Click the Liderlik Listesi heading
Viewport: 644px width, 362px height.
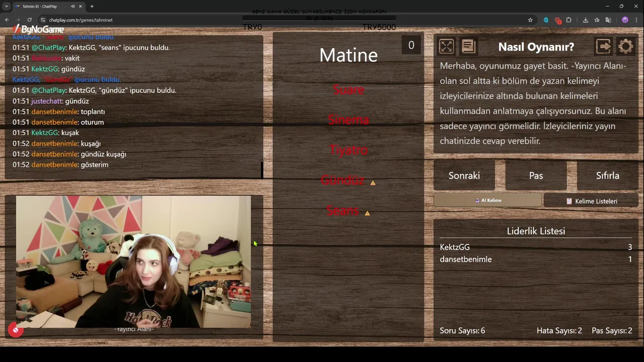[536, 231]
